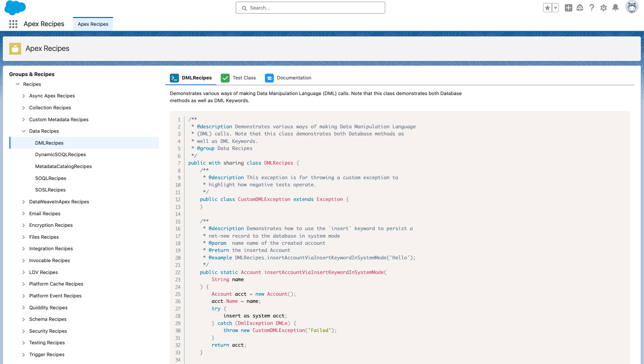Screen dimensions: 644x364
Task: Open the Notifications bell icon
Action: 615,8
